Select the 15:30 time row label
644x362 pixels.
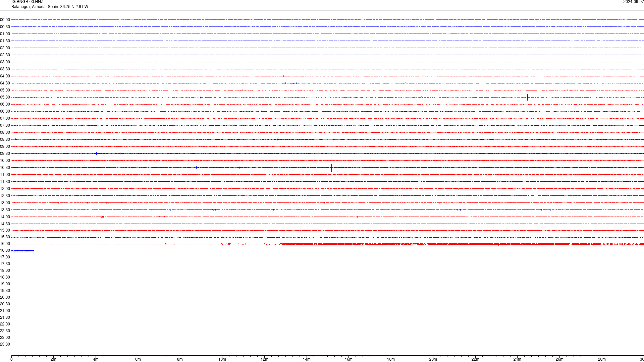5,237
